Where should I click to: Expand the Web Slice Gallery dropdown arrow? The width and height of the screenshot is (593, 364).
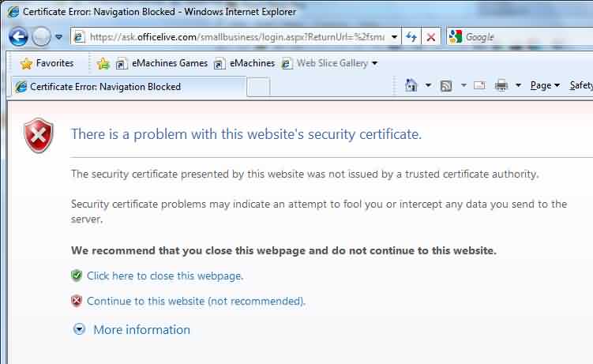click(374, 63)
